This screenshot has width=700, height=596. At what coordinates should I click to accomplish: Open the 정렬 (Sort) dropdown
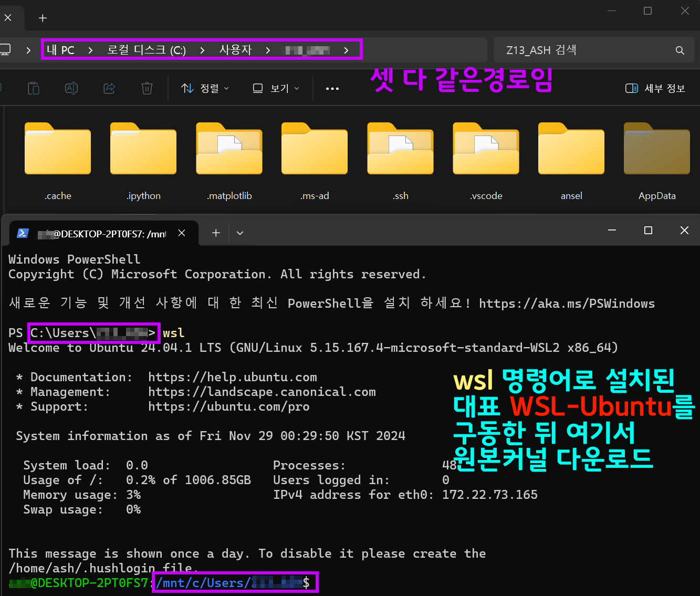point(205,88)
